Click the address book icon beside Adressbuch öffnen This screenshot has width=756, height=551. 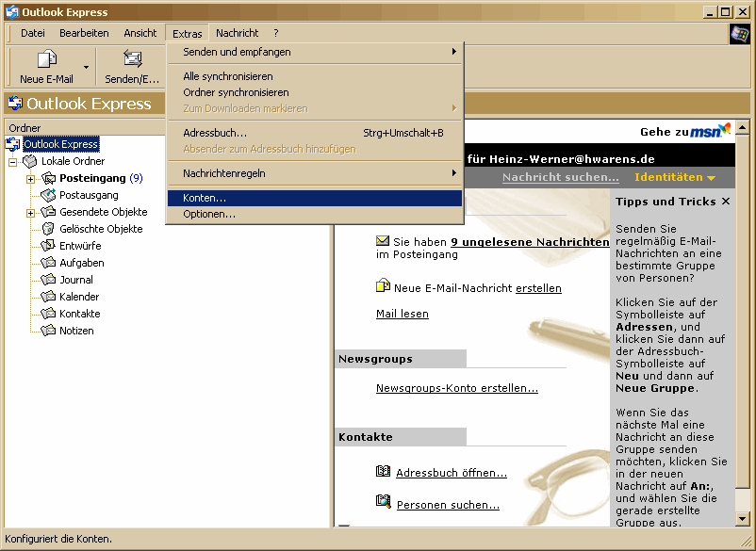tap(383, 471)
